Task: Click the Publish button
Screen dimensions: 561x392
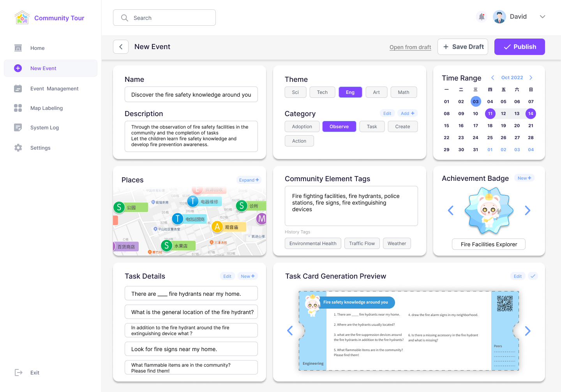Action: click(519, 47)
